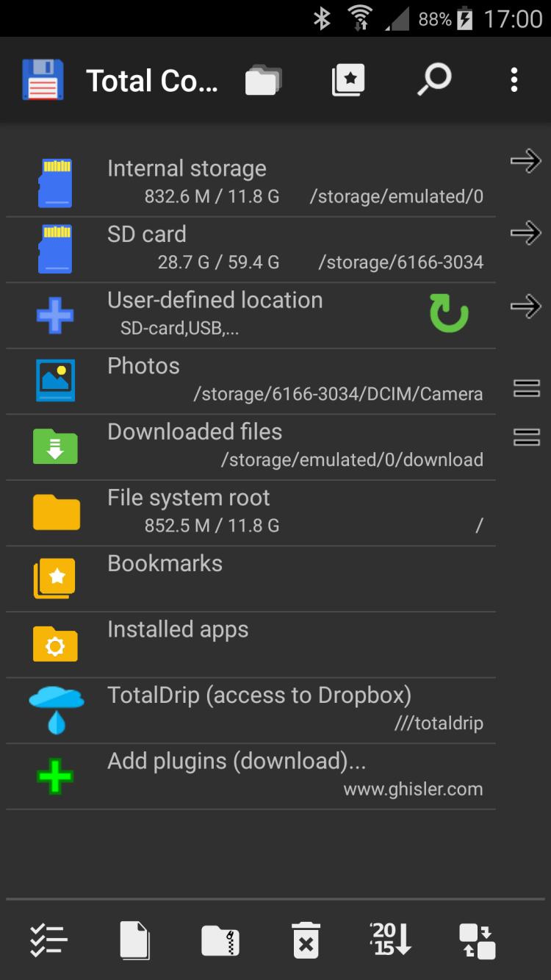Viewport: 551px width, 980px height.
Task: Tap the handle icon beside Photos
Action: point(526,388)
